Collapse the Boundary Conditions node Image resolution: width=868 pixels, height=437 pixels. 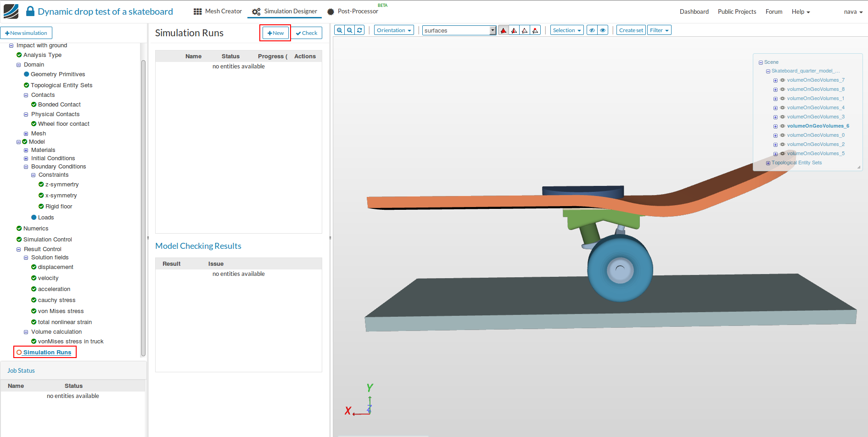[x=26, y=167]
